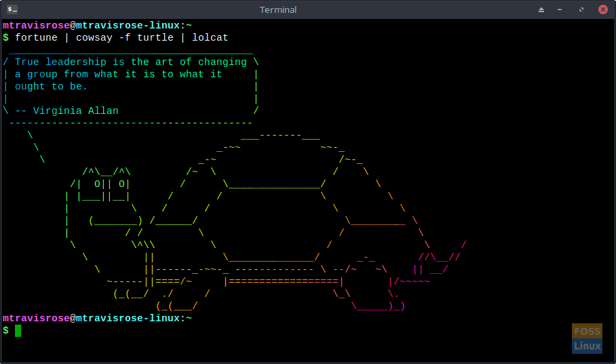Click the last prompt 'mtravisrose@mtravisrose-linux:~' line
This screenshot has height=364, width=616.
point(97,318)
